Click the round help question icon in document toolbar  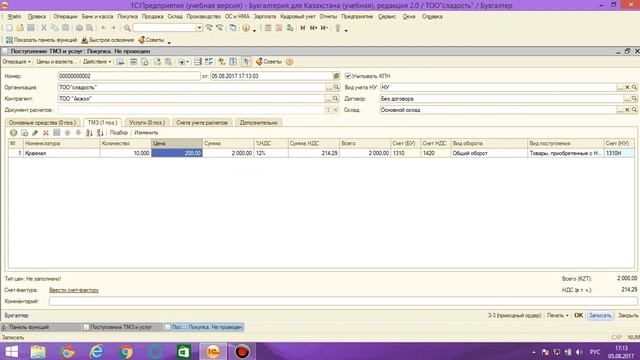pyautogui.click(x=289, y=62)
